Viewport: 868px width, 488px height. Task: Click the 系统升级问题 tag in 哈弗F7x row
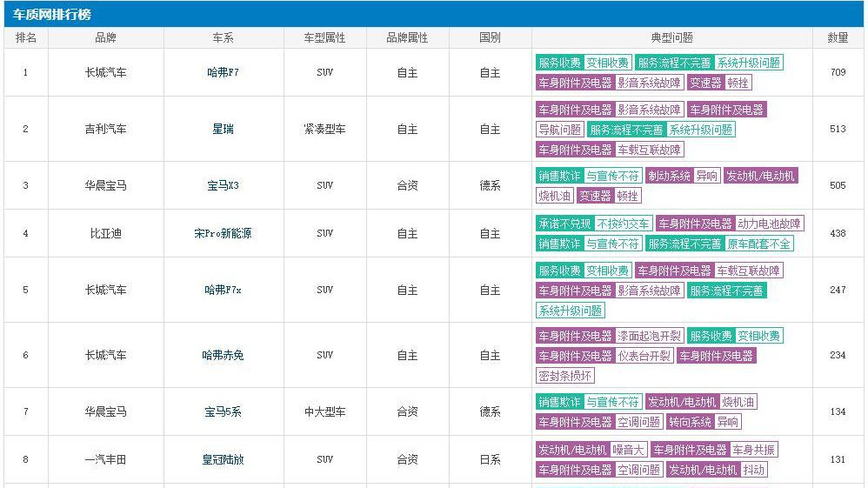coord(571,311)
